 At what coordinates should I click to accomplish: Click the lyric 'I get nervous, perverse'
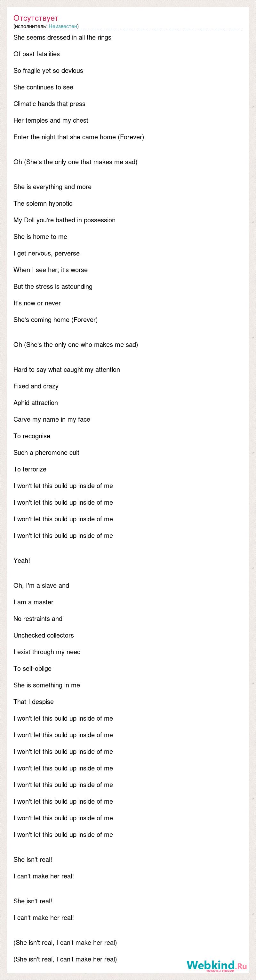(46, 253)
